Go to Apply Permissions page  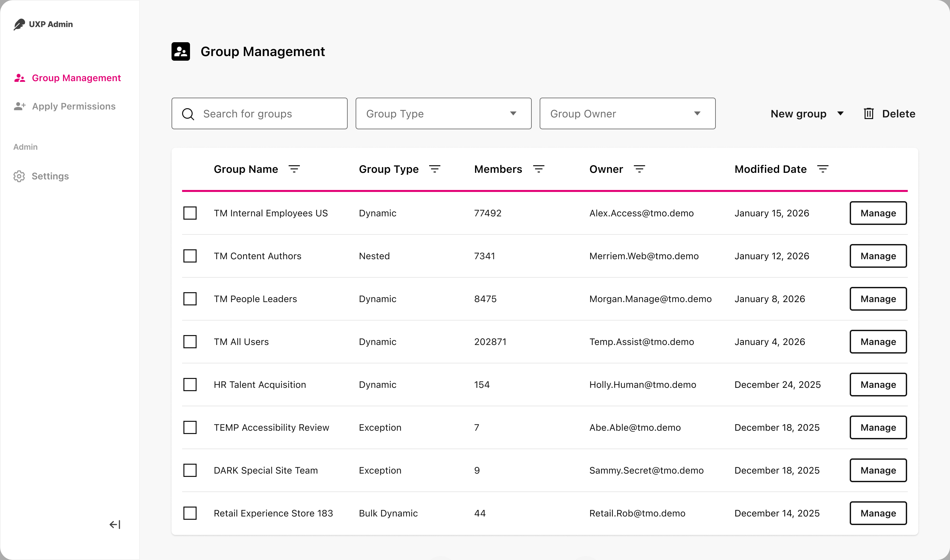65,107
